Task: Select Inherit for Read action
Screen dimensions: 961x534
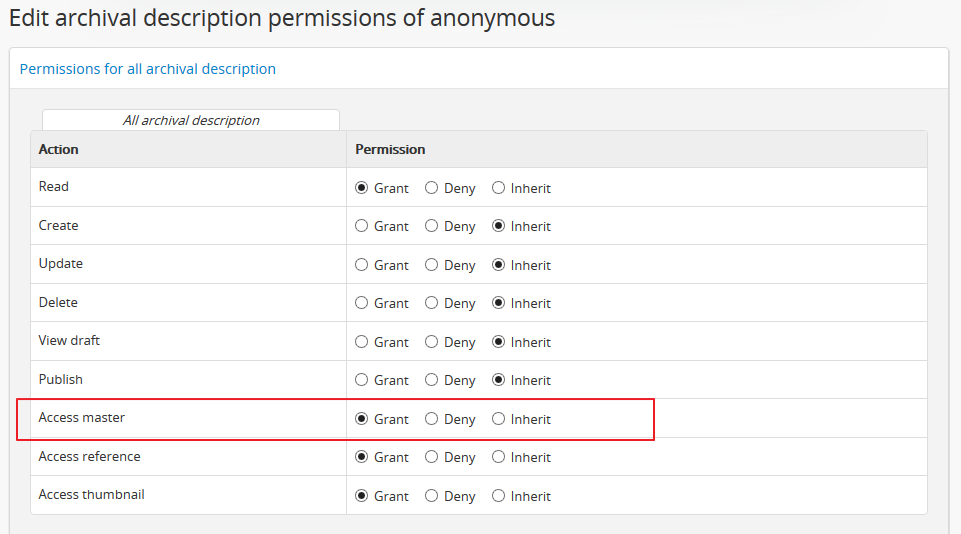Action: (499, 188)
